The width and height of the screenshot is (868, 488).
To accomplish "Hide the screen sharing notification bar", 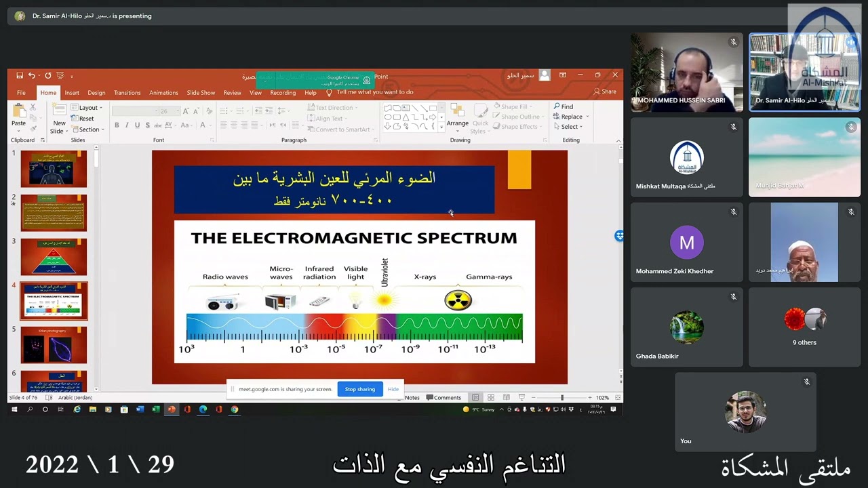I will click(x=393, y=389).
